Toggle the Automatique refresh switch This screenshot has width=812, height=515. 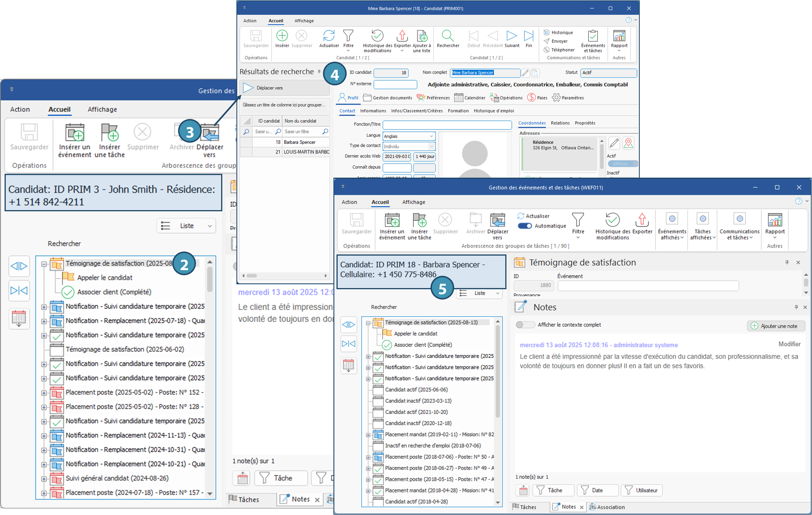(x=525, y=226)
